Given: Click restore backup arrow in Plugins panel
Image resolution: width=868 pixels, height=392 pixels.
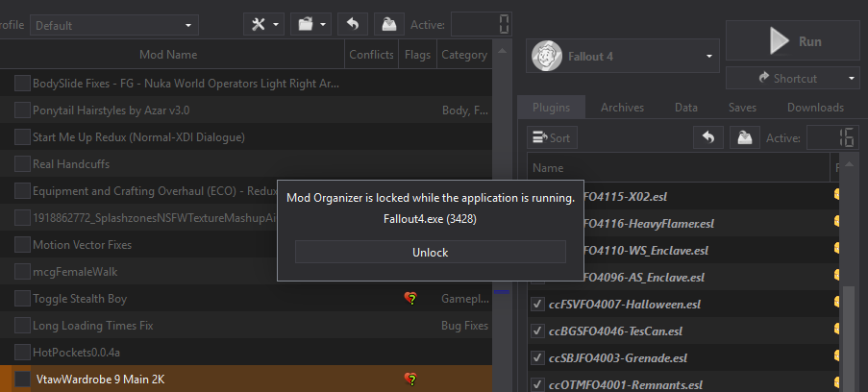Looking at the screenshot, I should click(x=708, y=137).
